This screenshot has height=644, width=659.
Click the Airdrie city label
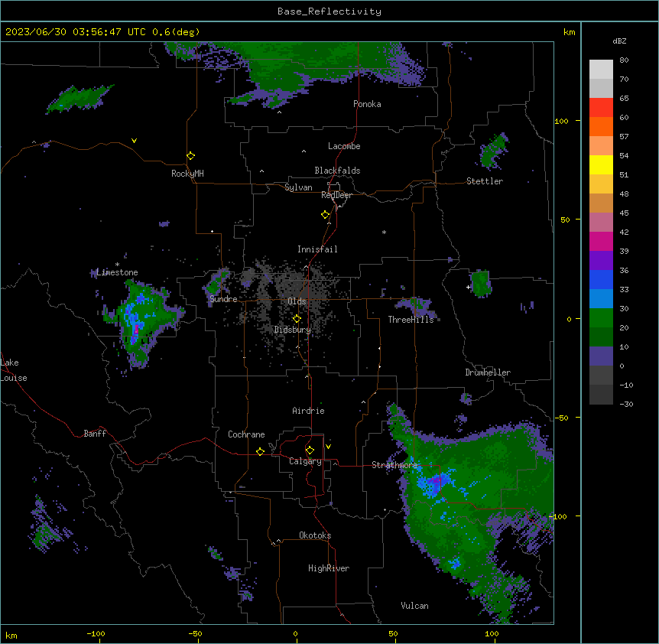point(309,411)
